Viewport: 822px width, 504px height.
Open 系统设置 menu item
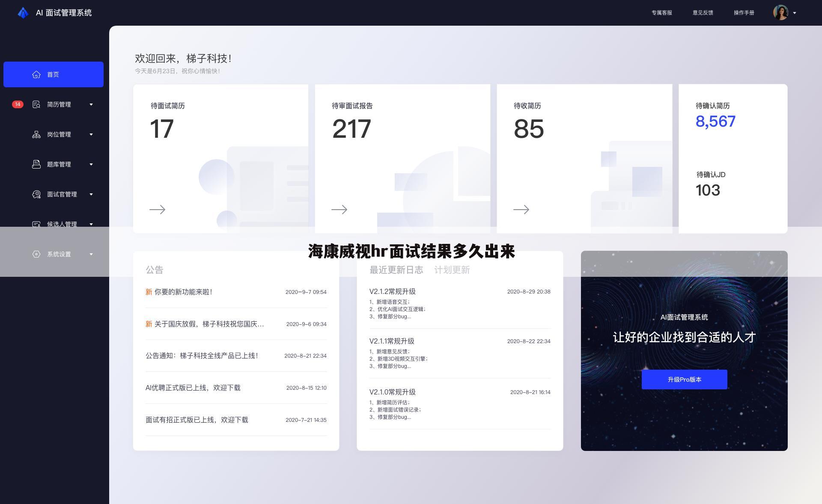[59, 254]
